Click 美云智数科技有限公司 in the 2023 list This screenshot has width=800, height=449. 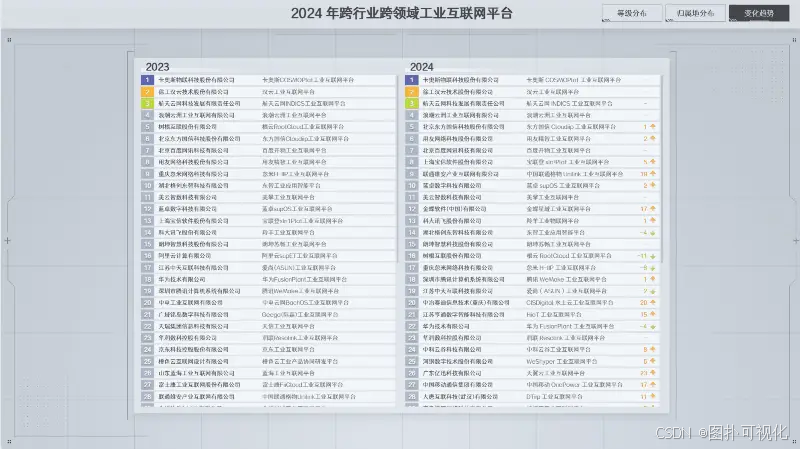[x=187, y=197]
